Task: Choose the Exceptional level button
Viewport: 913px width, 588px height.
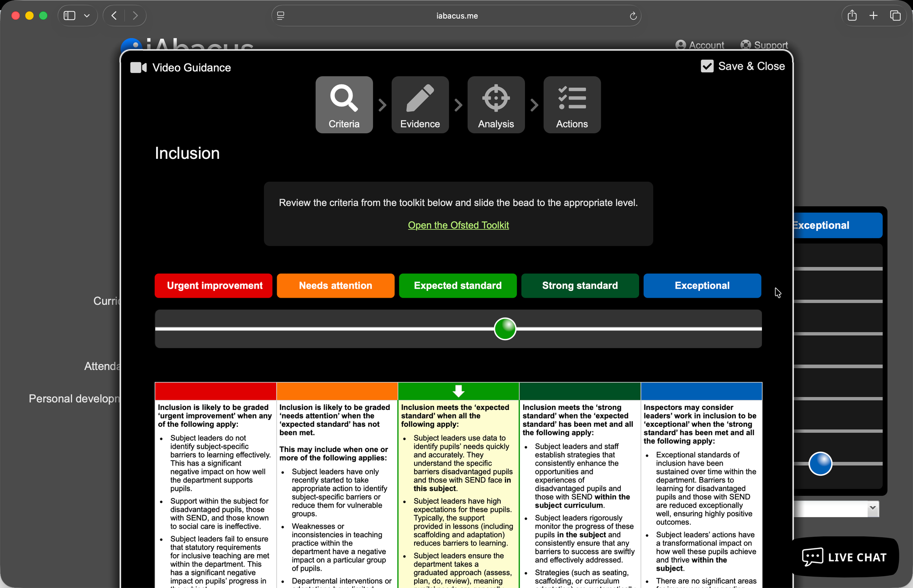Action: click(x=702, y=286)
